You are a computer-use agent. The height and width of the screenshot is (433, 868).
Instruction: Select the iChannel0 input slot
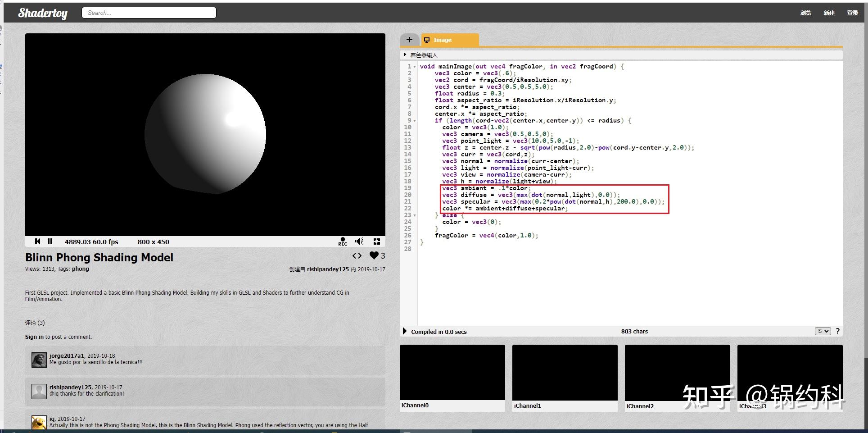452,372
